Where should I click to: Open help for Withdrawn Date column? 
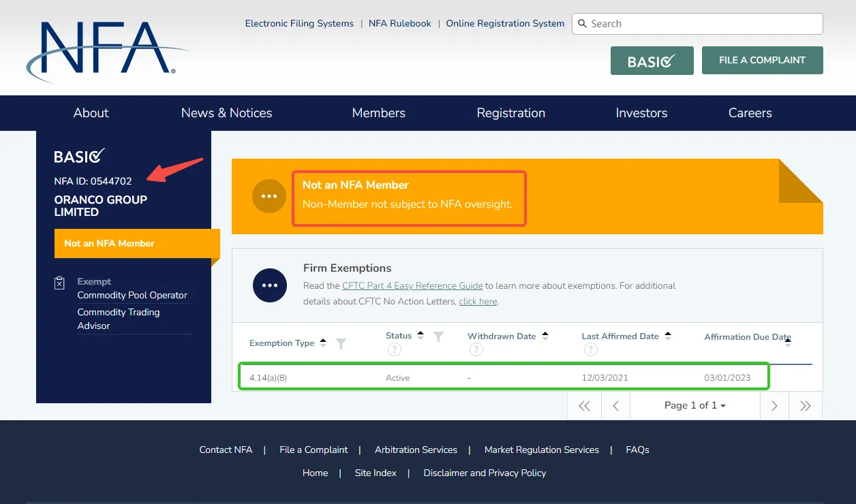[476, 349]
